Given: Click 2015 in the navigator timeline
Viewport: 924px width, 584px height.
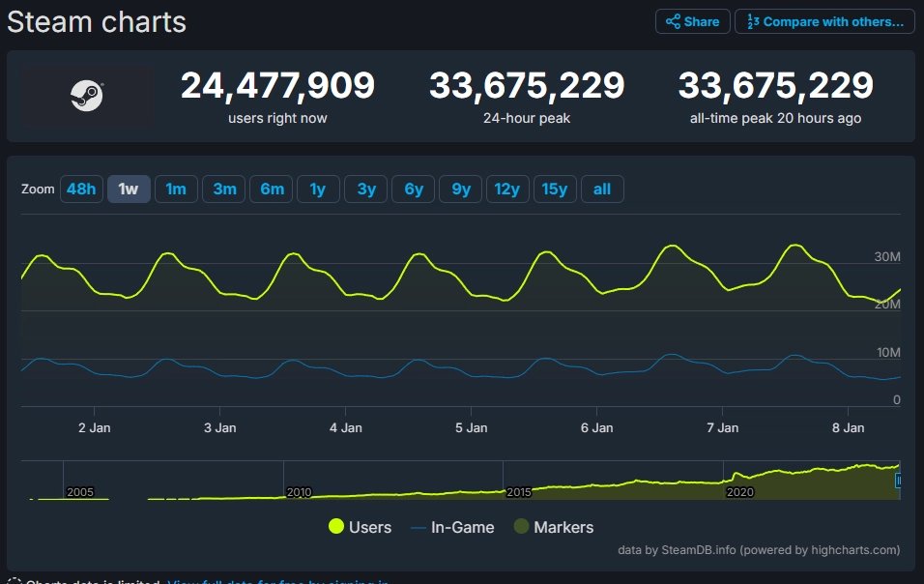Looking at the screenshot, I should point(519,492).
